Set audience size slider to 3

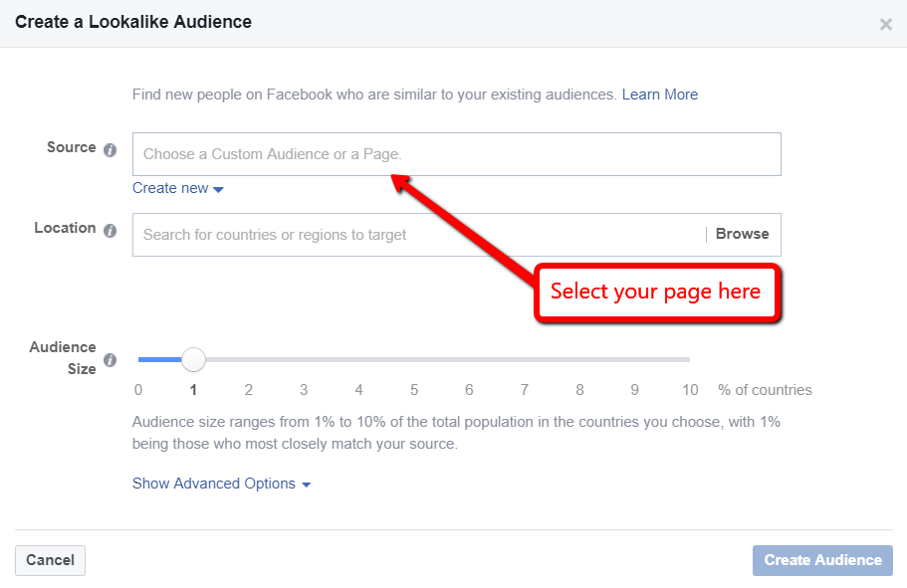(304, 359)
